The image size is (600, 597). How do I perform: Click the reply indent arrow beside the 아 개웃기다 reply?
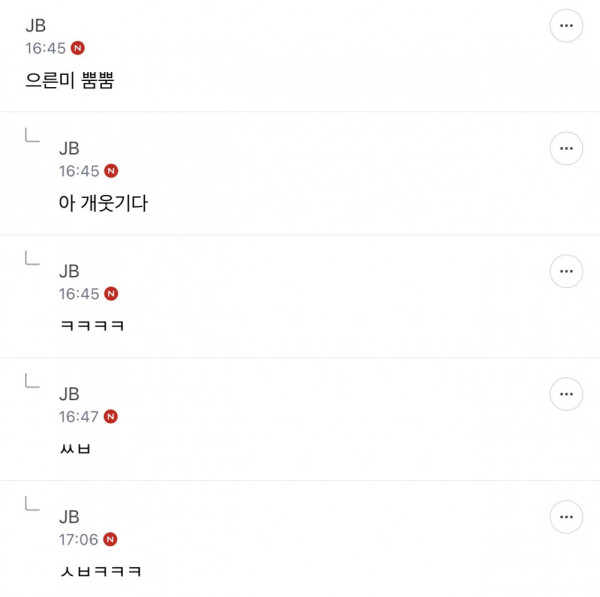click(32, 136)
